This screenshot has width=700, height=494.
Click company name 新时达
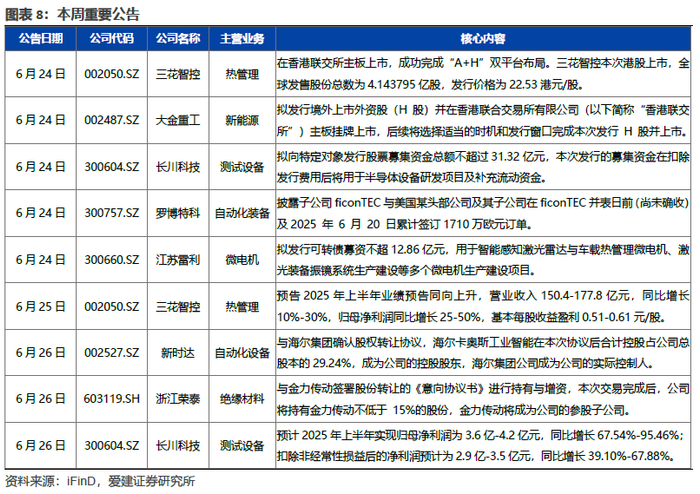pyautogui.click(x=178, y=353)
